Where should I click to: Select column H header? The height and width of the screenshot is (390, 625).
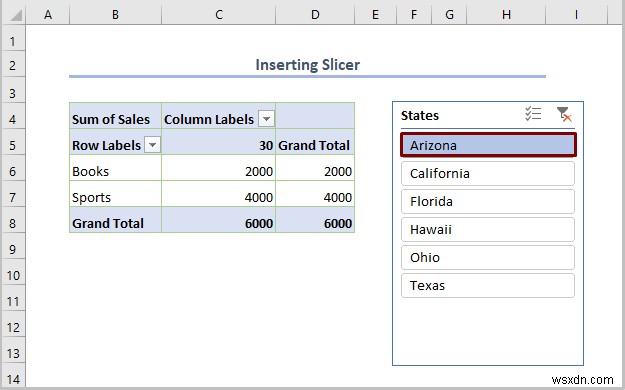pos(506,15)
